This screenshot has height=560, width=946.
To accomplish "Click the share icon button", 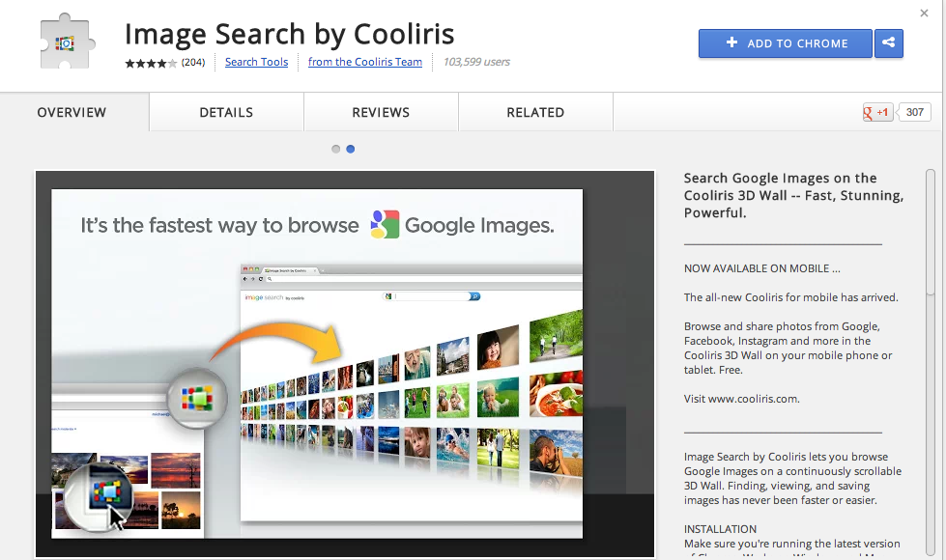I will coord(889,43).
